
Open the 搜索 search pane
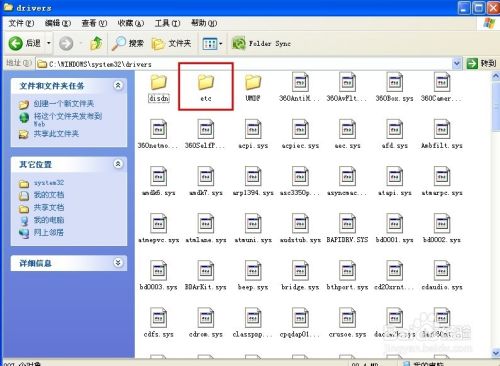(128, 43)
